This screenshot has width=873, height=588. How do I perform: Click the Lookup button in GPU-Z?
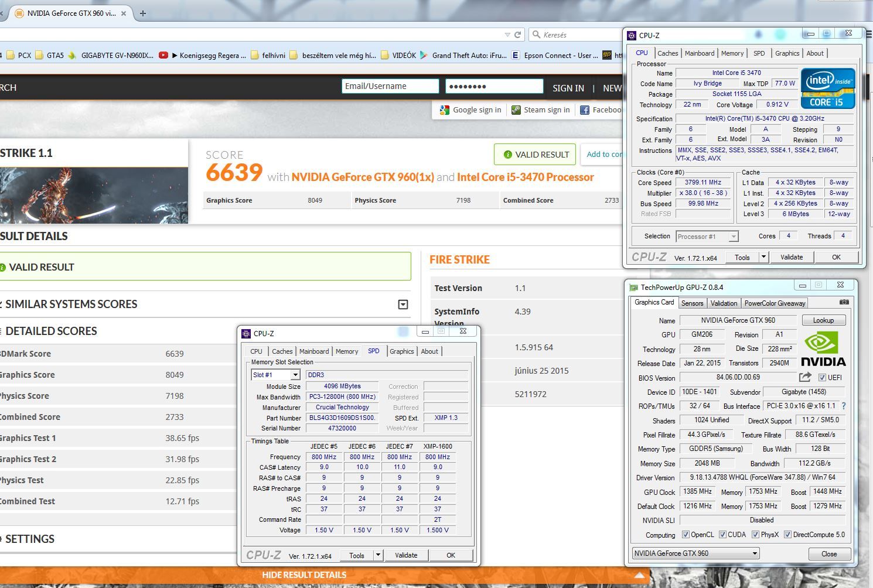(x=823, y=320)
